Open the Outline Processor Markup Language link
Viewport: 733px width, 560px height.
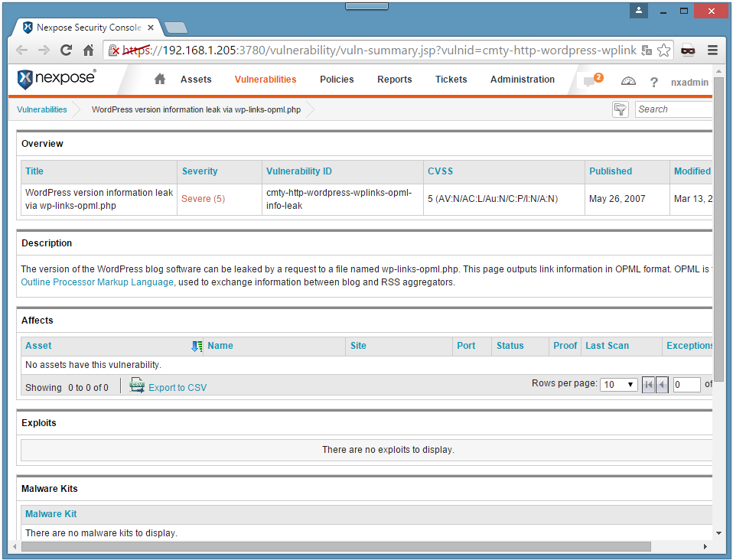[97, 282]
